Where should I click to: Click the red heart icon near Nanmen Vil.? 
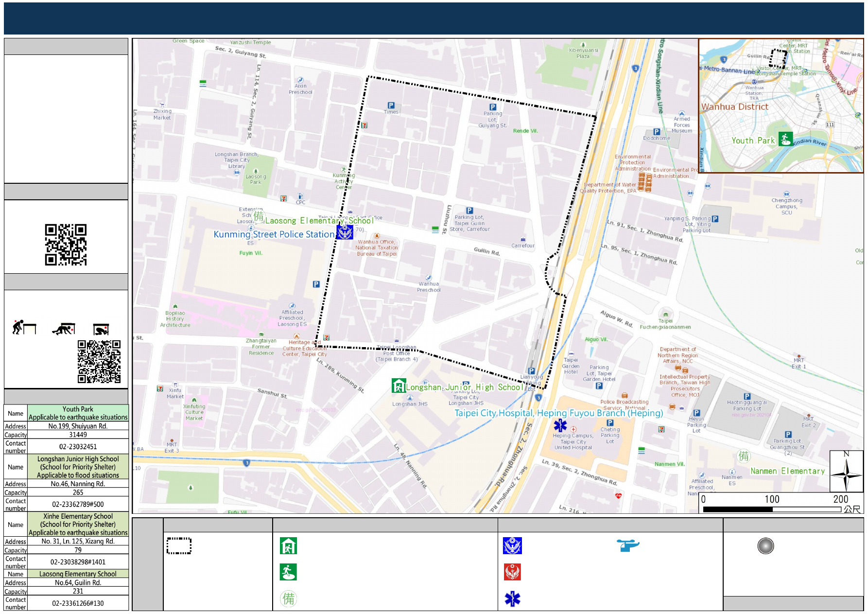pyautogui.click(x=618, y=496)
